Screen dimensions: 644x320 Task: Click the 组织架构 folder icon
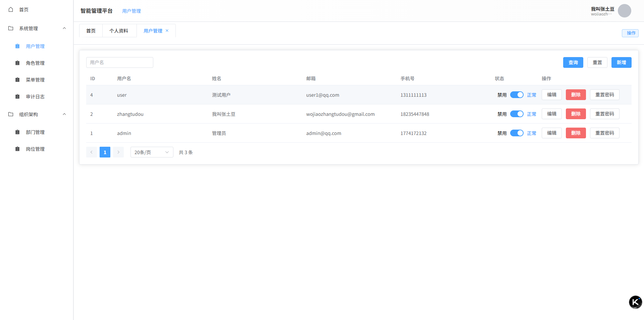click(x=11, y=114)
